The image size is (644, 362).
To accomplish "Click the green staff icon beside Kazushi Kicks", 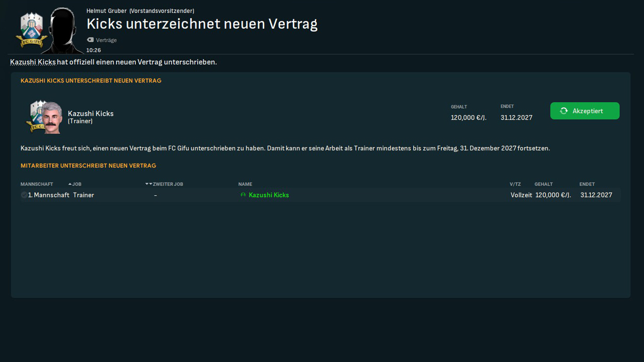I will [243, 195].
